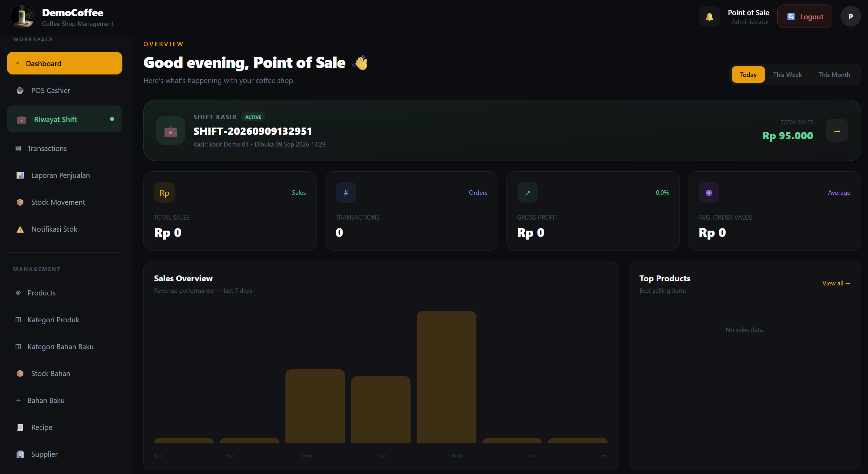Switch period filter to This Week
The height and width of the screenshot is (474, 868).
787,74
